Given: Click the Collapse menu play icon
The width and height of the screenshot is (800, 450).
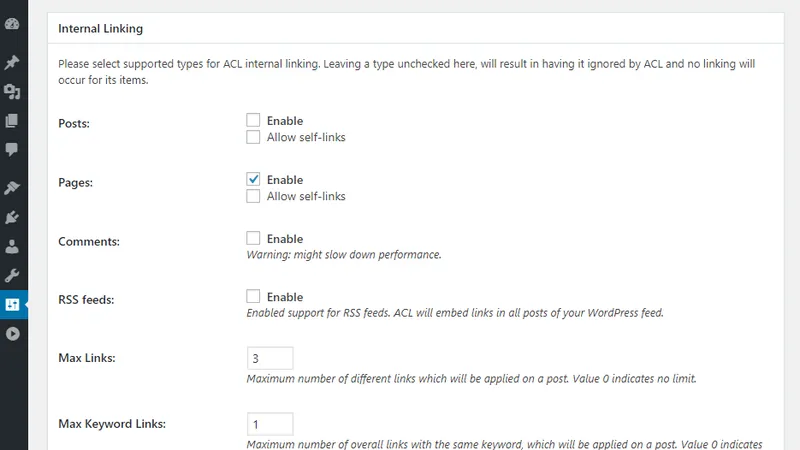Looking at the screenshot, I should (x=12, y=334).
